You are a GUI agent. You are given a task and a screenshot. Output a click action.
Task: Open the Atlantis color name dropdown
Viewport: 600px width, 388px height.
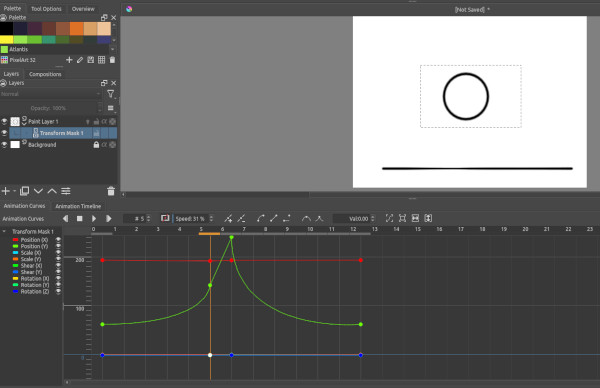pyautogui.click(x=112, y=49)
